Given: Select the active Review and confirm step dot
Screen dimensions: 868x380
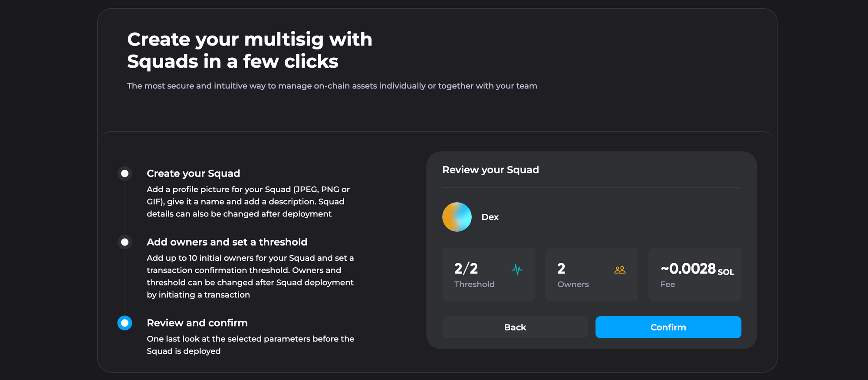Looking at the screenshot, I should click(x=125, y=323).
